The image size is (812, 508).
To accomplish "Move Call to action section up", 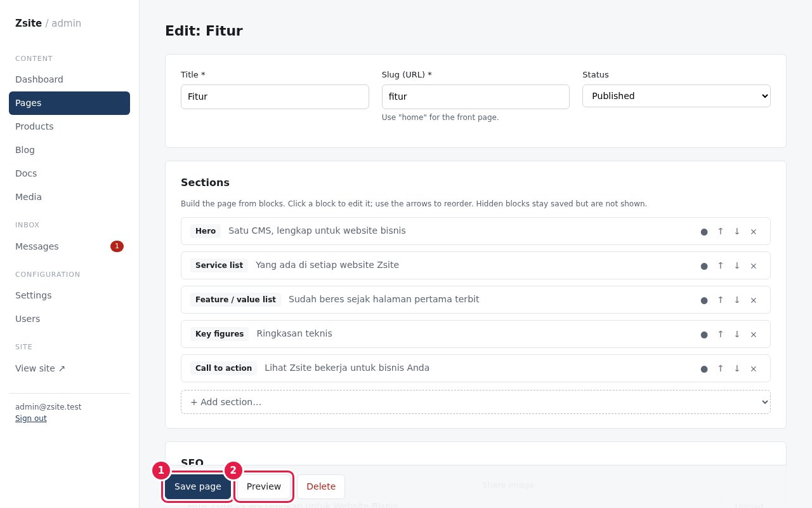I will tap(721, 368).
